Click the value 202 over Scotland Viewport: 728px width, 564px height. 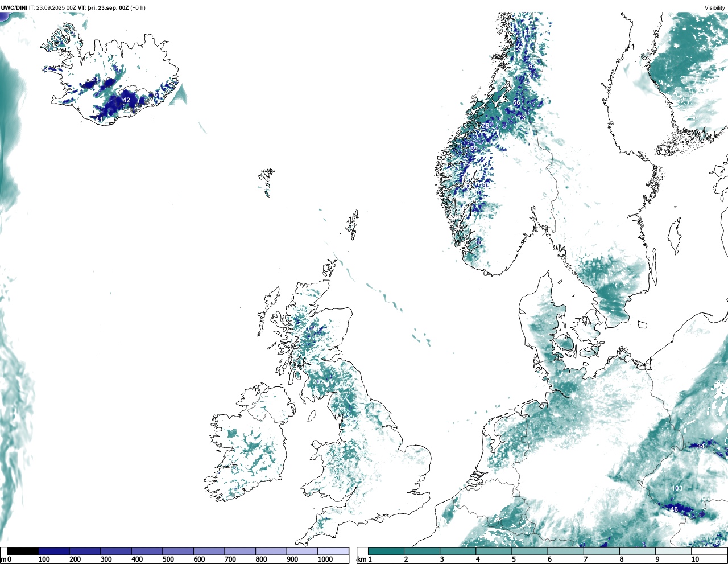pos(318,382)
